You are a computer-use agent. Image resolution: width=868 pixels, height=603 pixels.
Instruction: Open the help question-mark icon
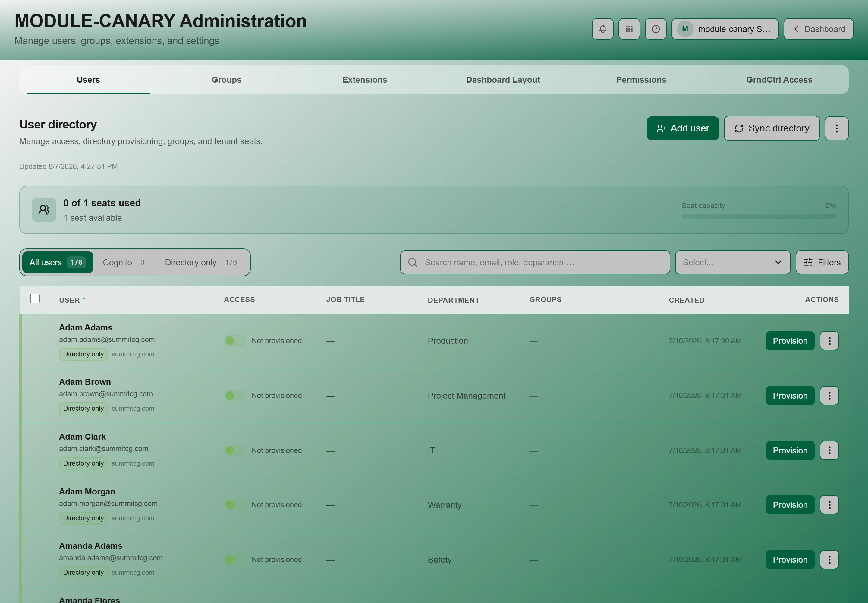pos(656,29)
